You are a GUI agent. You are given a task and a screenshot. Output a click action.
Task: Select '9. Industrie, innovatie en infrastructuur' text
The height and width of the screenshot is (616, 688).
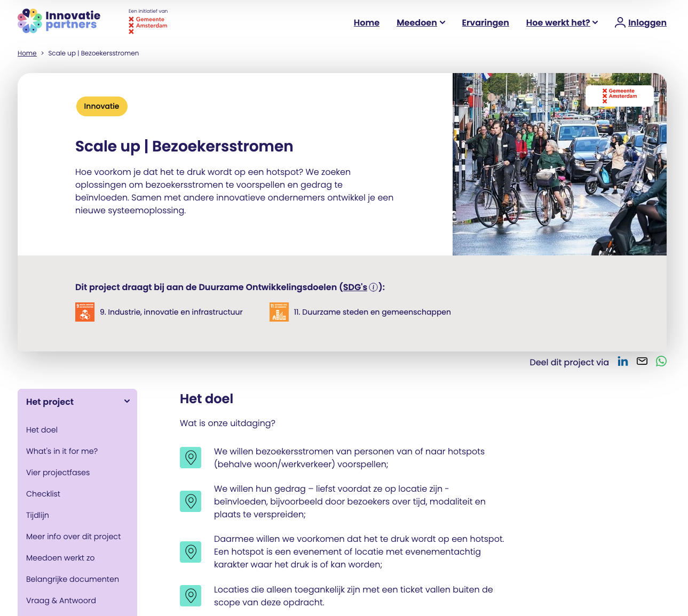pyautogui.click(x=171, y=312)
